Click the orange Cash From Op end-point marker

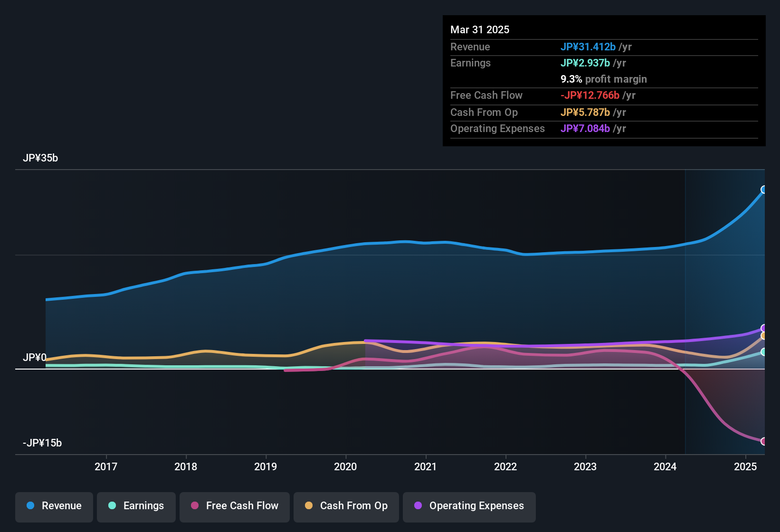[764, 336]
